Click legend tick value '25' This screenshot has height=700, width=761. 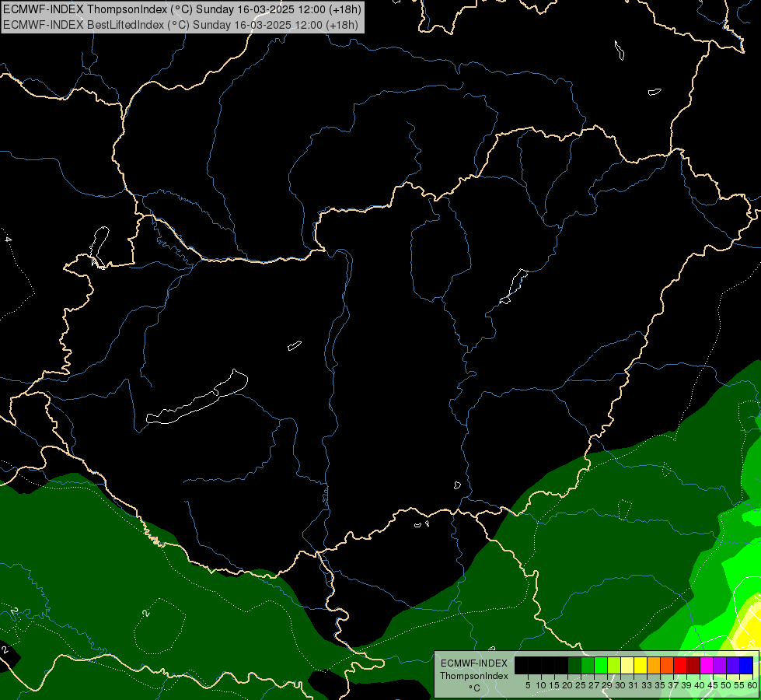581,685
